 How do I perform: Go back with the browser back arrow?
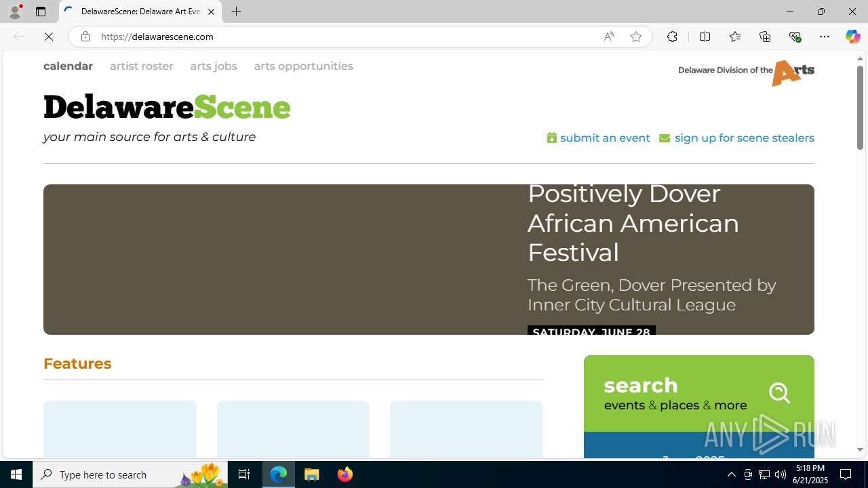coord(19,37)
